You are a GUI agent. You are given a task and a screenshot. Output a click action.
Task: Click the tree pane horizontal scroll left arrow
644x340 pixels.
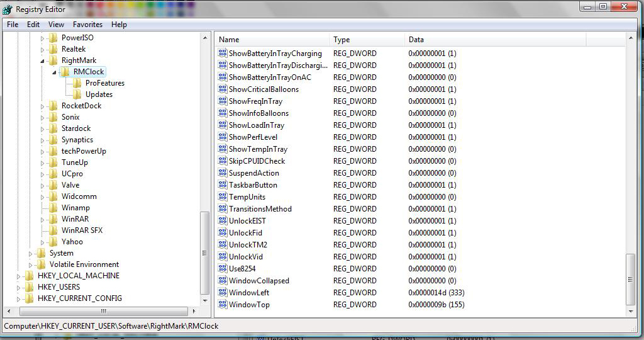(9, 311)
